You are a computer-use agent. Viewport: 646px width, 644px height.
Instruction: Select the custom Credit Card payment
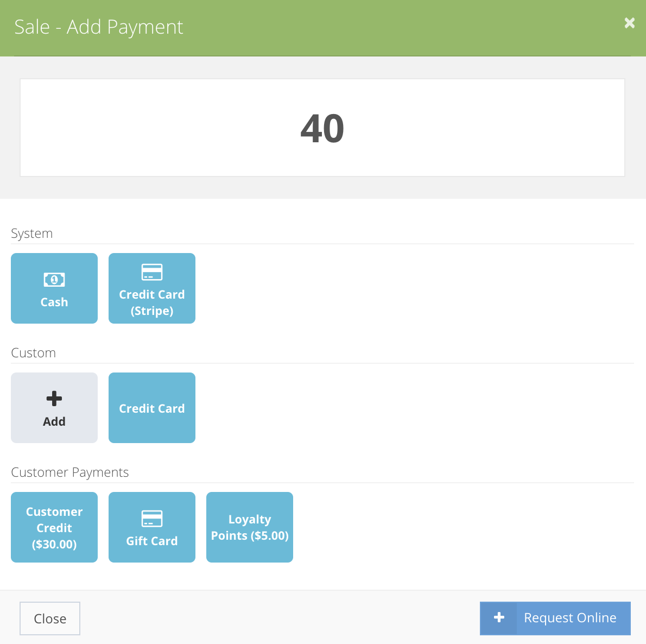pyautogui.click(x=151, y=408)
